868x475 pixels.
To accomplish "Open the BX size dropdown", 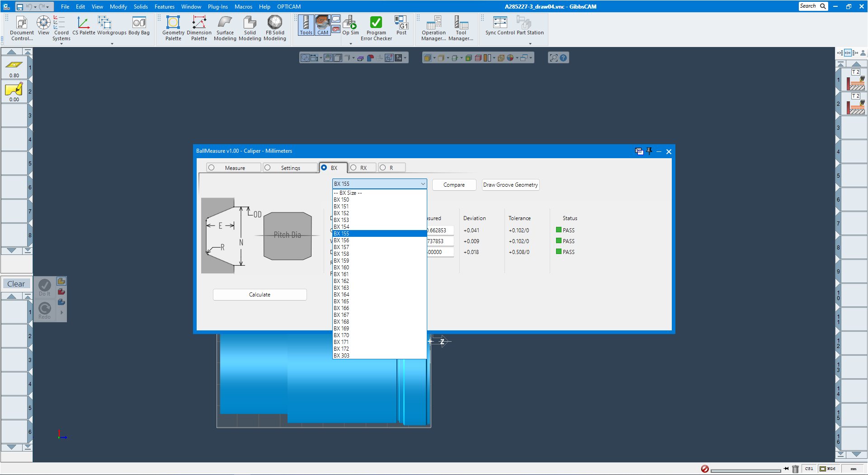I will coord(423,183).
